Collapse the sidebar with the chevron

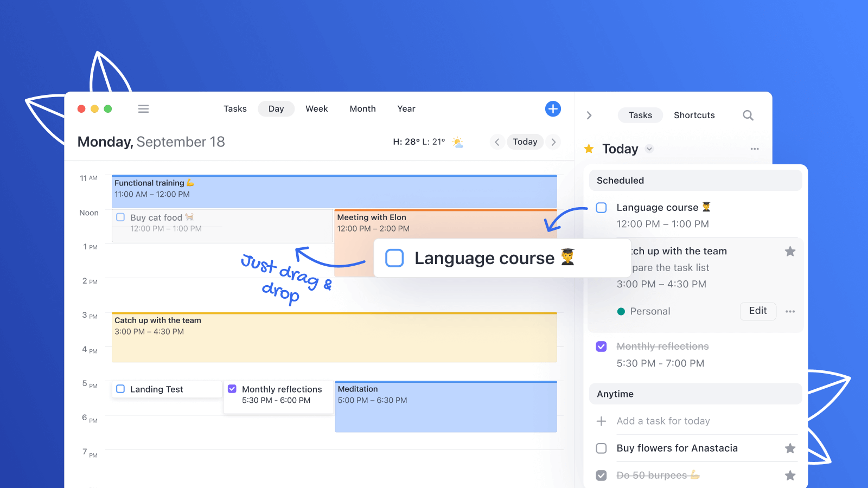(589, 115)
